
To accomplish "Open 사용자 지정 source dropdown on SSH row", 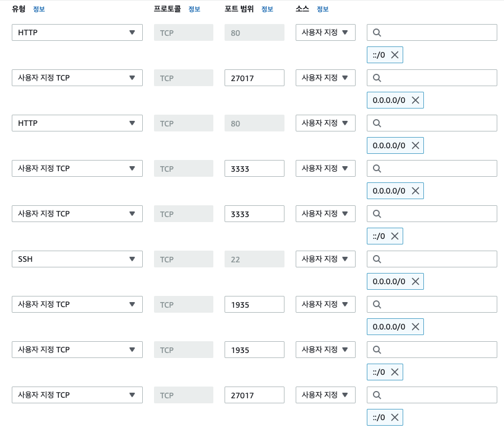I will tap(325, 259).
